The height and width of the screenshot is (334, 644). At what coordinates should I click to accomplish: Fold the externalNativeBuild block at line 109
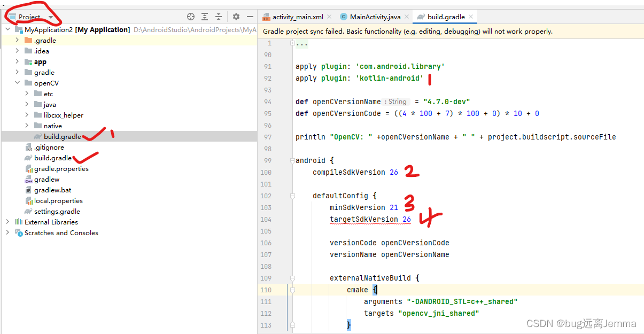tap(292, 278)
